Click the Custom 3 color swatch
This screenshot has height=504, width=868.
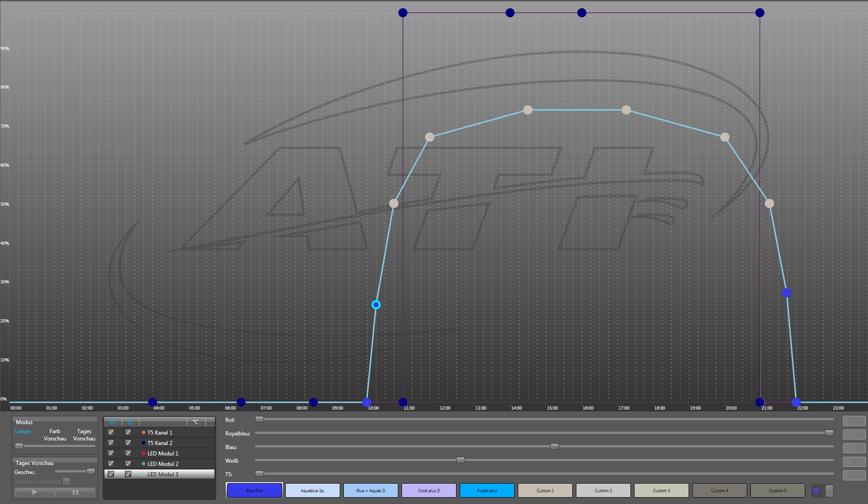[661, 490]
